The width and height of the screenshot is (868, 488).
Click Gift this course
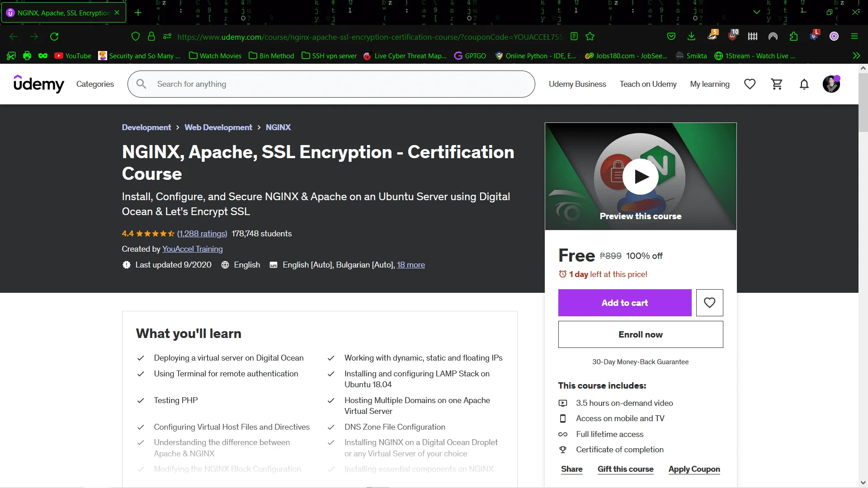click(626, 469)
